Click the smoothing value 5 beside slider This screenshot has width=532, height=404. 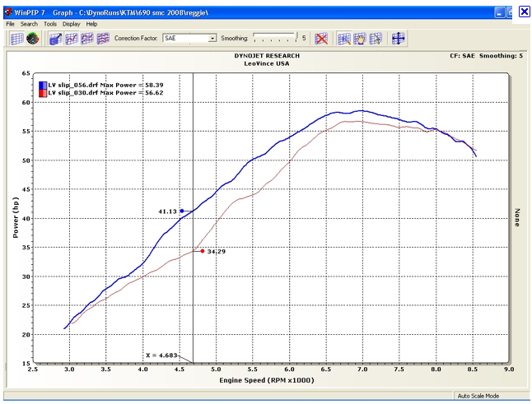pos(304,38)
